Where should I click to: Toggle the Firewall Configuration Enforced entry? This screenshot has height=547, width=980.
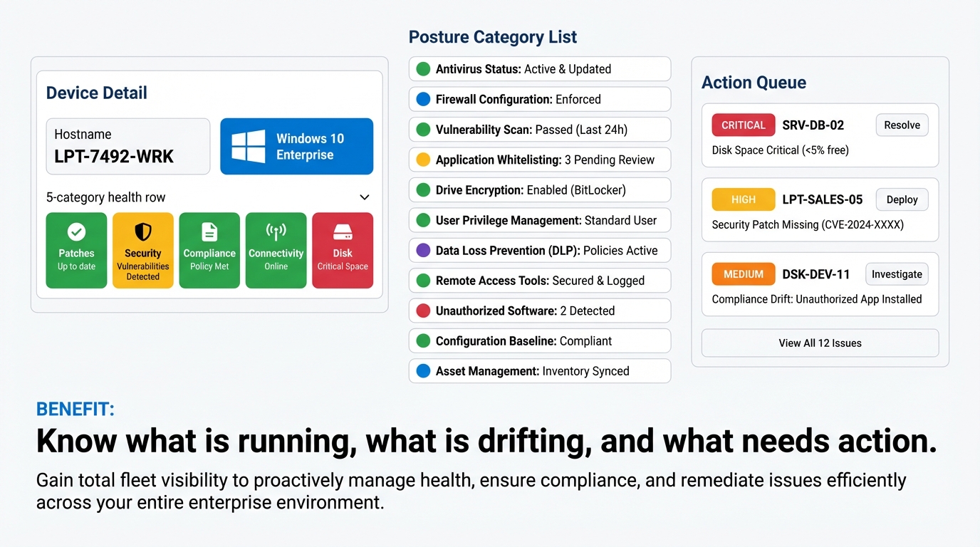539,99
